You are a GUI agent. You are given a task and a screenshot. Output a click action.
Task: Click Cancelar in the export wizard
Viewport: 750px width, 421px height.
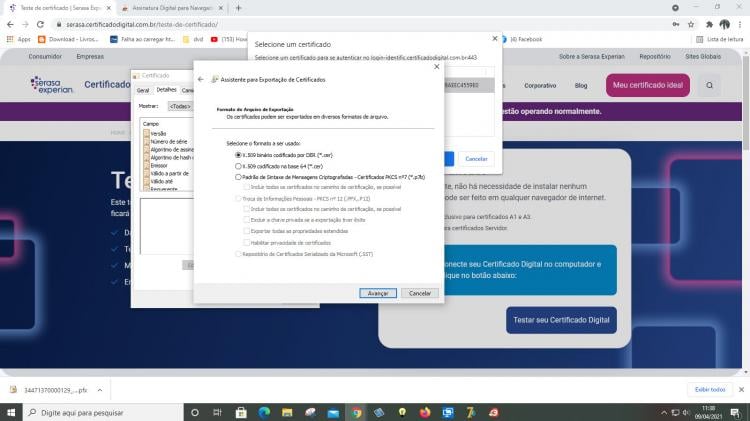click(x=420, y=293)
